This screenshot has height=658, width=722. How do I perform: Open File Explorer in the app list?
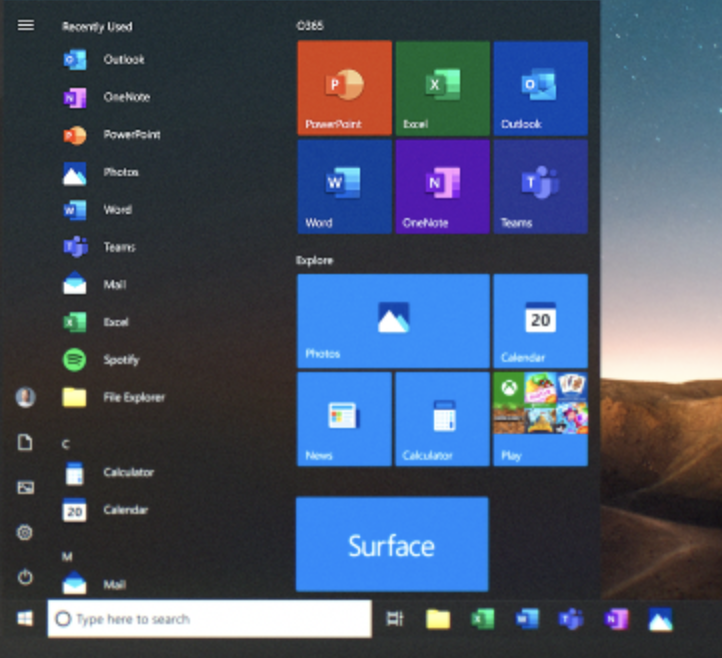114,397
